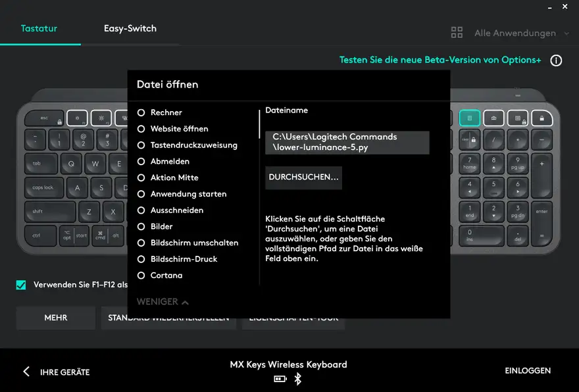Click the battery level icon
This screenshot has width=579, height=392.
280,379
